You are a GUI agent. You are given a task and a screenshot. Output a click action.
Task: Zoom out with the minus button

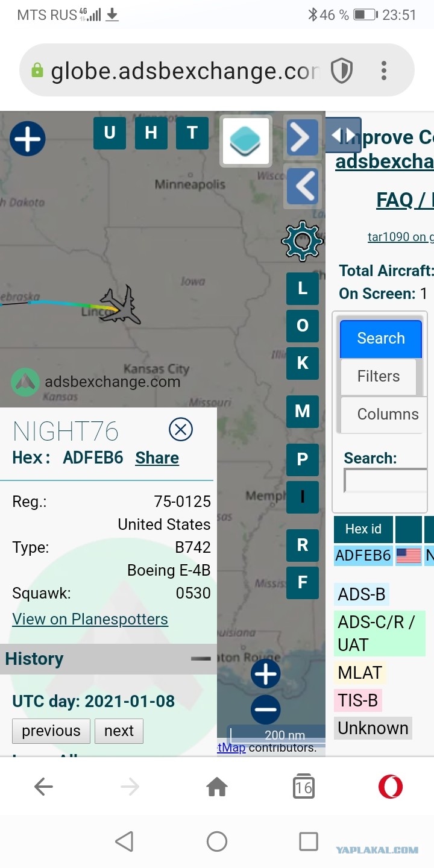[x=265, y=710]
